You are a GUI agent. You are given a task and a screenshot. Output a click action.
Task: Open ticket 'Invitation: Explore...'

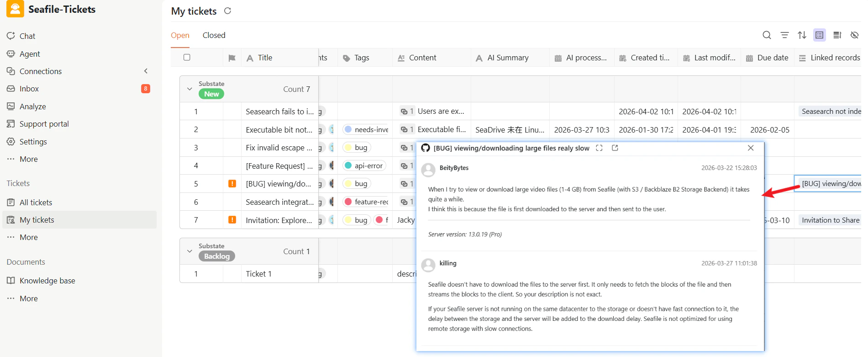click(x=279, y=220)
